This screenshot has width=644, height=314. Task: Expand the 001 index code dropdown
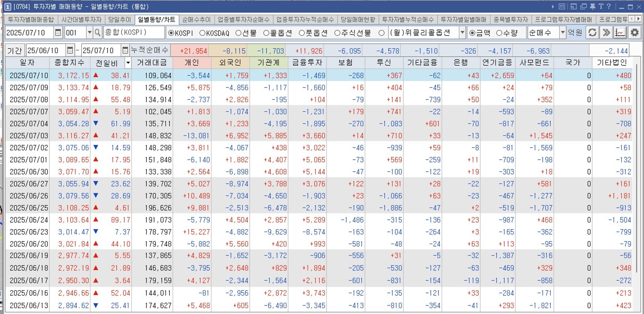[x=90, y=33]
